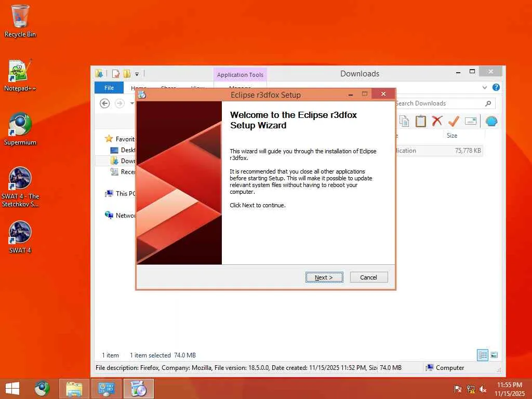The width and height of the screenshot is (532, 399).
Task: Expand the Explorer ribbon chevron
Action: pos(485,87)
